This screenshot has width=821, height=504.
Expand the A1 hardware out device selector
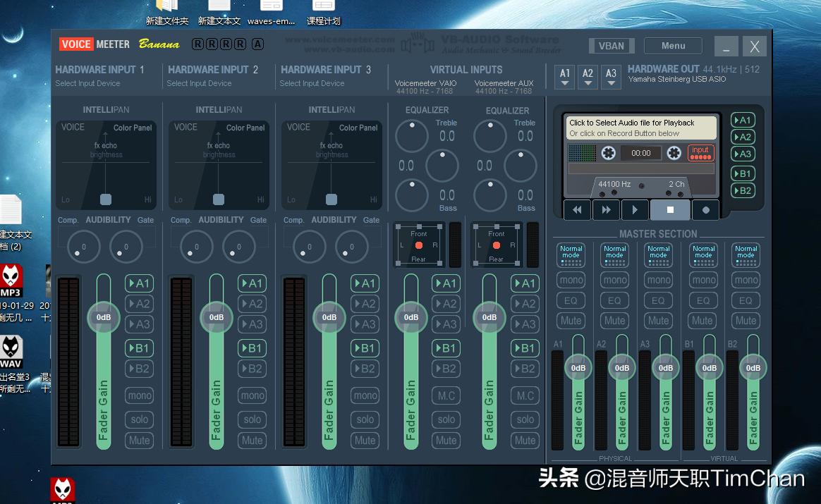[x=564, y=77]
